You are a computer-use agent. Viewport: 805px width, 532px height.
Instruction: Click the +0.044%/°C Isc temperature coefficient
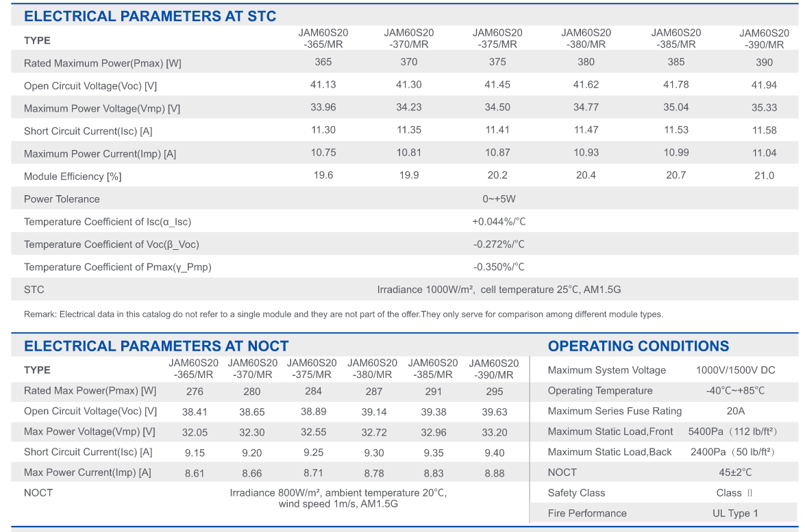pos(499,222)
